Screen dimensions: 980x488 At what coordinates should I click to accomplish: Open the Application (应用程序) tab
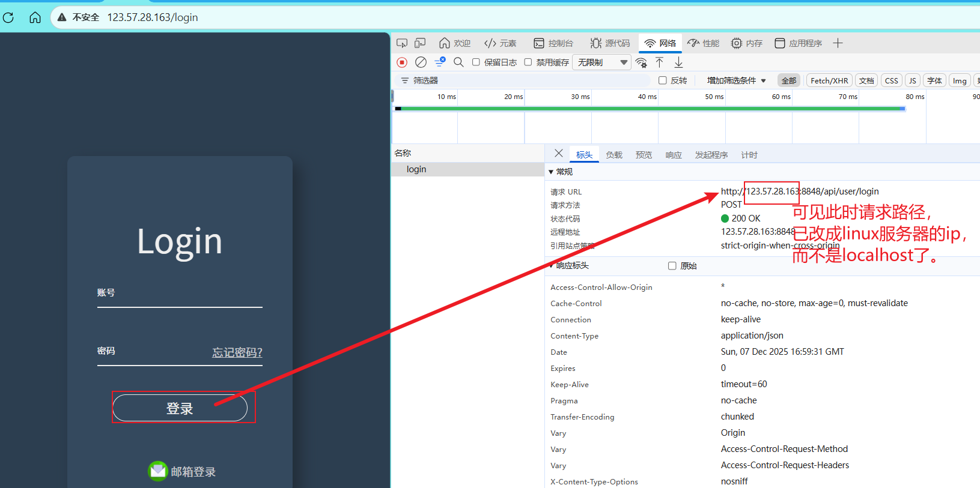pyautogui.click(x=799, y=43)
